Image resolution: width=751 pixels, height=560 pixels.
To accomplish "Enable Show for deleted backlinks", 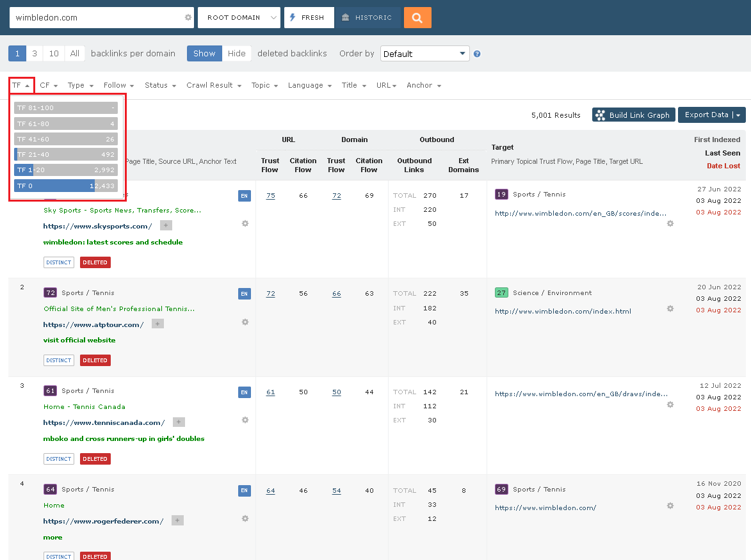I will 204,54.
